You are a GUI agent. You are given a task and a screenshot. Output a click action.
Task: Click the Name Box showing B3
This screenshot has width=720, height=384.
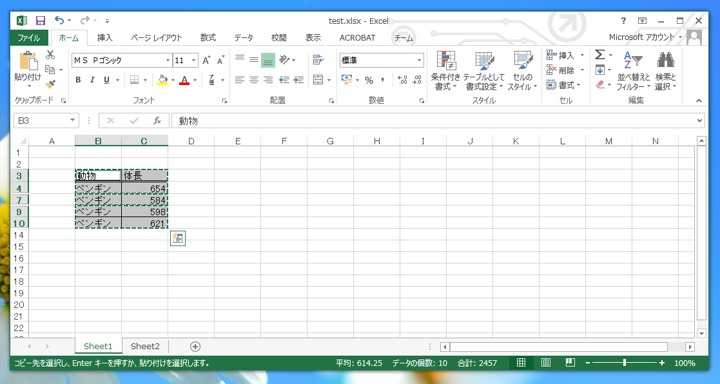tap(46, 121)
